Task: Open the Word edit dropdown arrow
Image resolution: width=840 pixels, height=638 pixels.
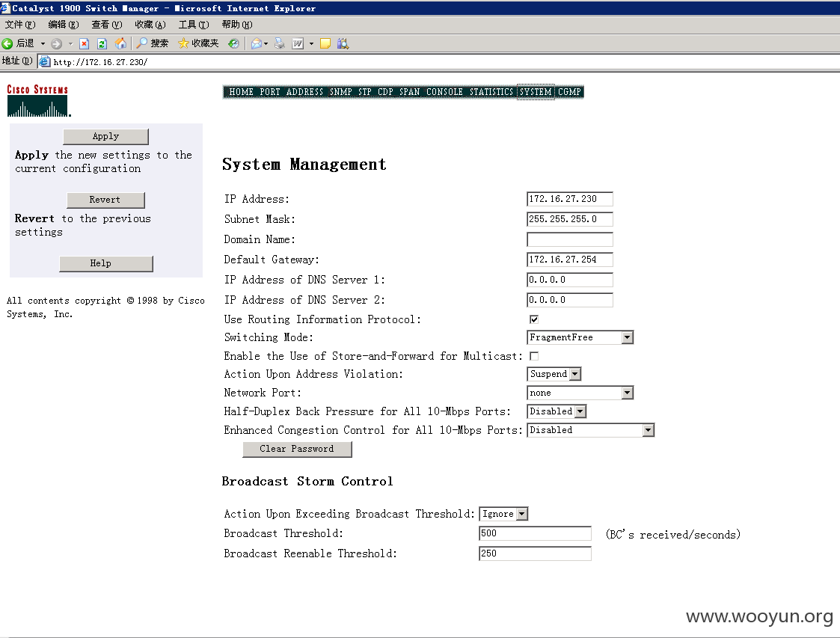Action: point(311,43)
